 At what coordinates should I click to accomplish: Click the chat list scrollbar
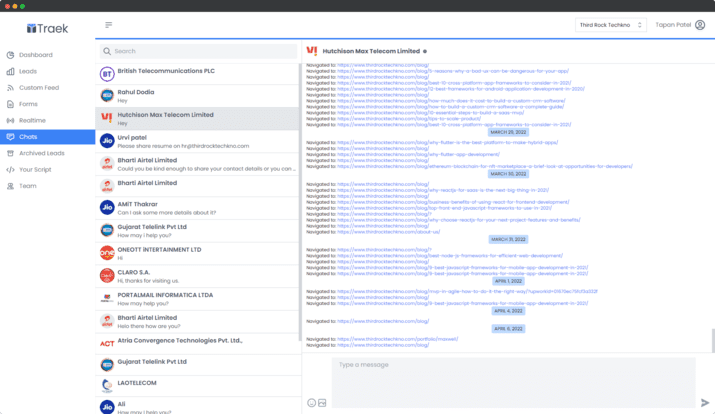[x=300, y=201]
